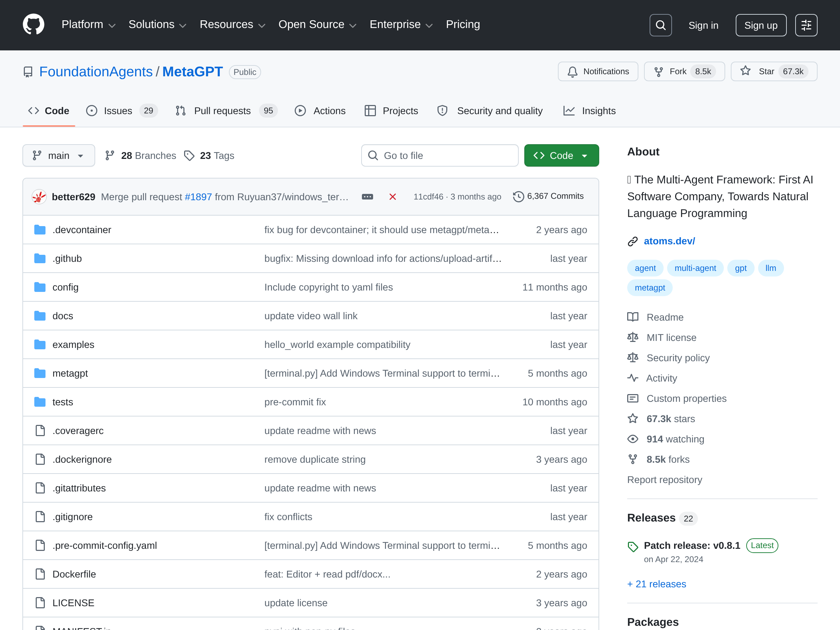This screenshot has width=840, height=630.
Task: Click the failed status X icon
Action: pos(393,197)
